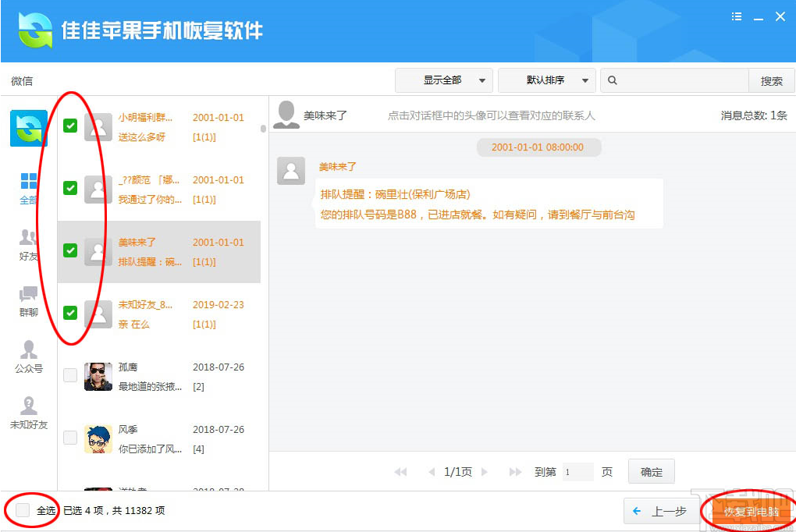Click the header avatar of 美味来了
This screenshot has height=532, width=796.
(x=286, y=115)
